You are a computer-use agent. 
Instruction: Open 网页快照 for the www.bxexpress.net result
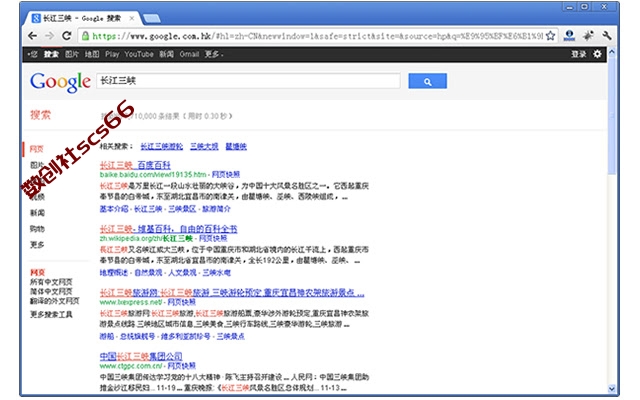(x=182, y=302)
